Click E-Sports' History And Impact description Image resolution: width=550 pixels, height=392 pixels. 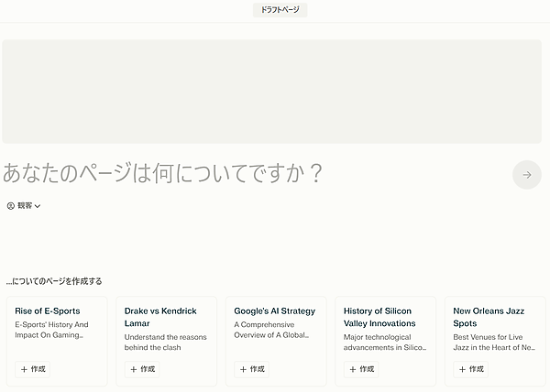click(x=51, y=330)
